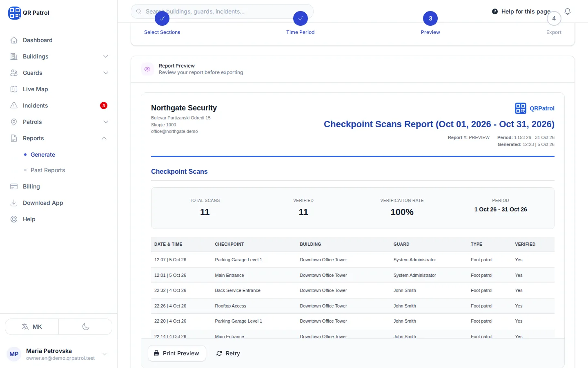Click the Preview step 3 circle
The width and height of the screenshot is (588, 368).
[430, 18]
